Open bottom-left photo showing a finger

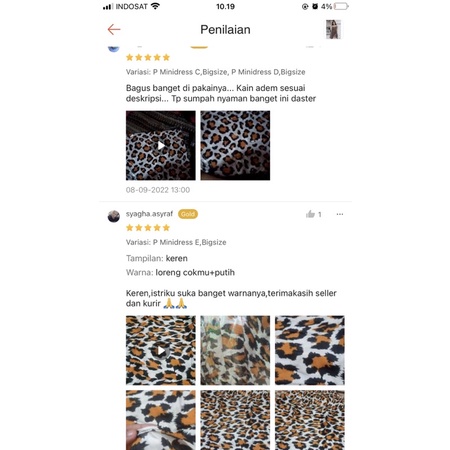(x=161, y=420)
